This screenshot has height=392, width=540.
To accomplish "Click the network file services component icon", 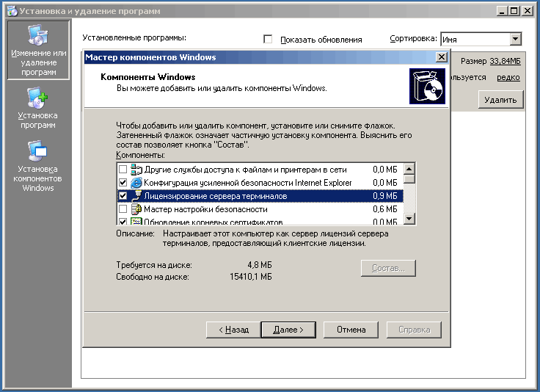I will [136, 170].
